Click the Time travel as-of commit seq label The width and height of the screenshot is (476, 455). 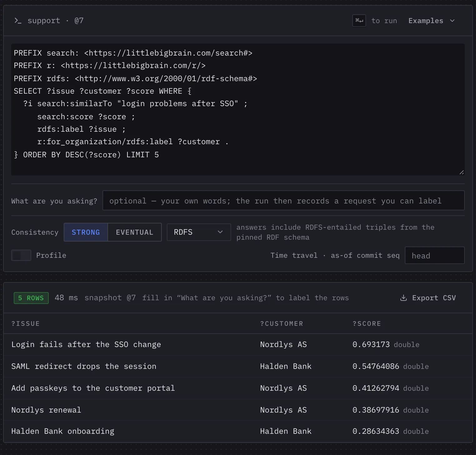click(x=335, y=255)
